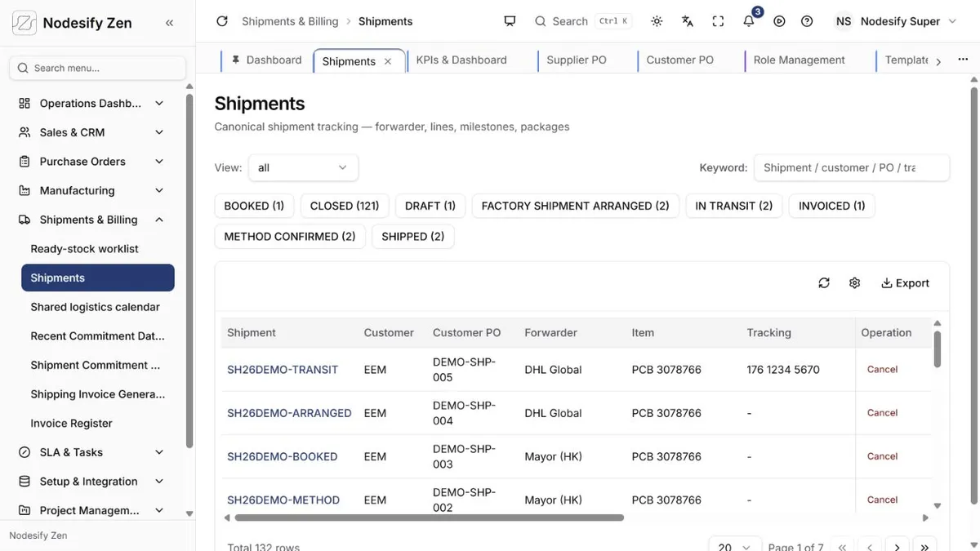Open table column settings gear
This screenshot has width=980, height=551.
point(854,282)
